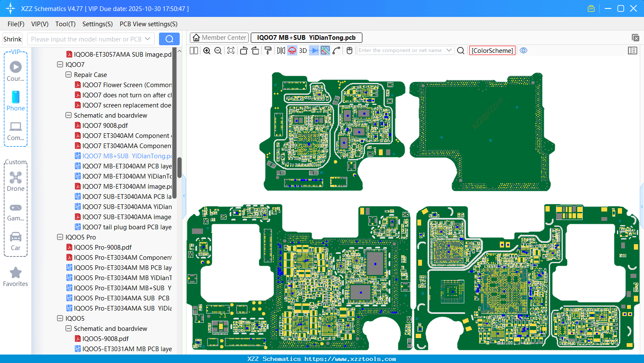Switch to 3D board view
The width and height of the screenshot is (644, 363).
(x=303, y=50)
